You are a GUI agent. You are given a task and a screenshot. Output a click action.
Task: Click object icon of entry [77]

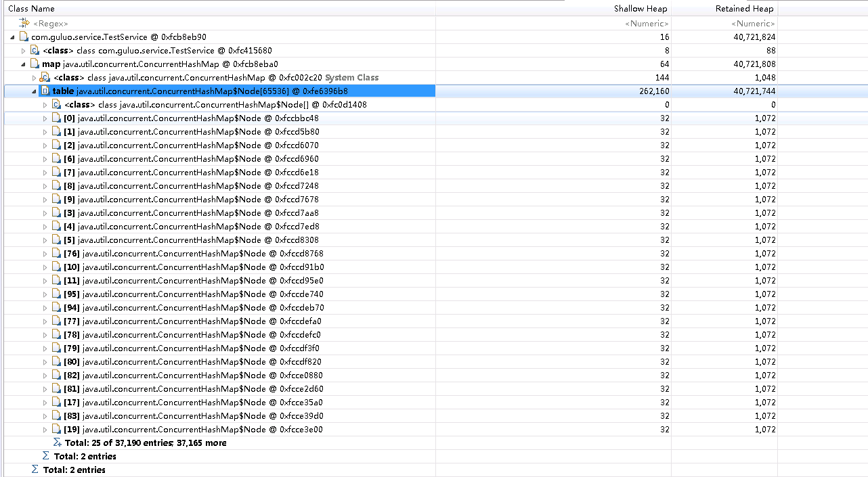click(x=57, y=321)
